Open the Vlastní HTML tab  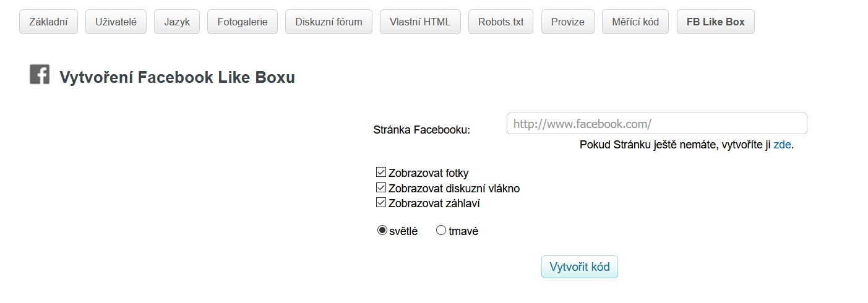420,22
